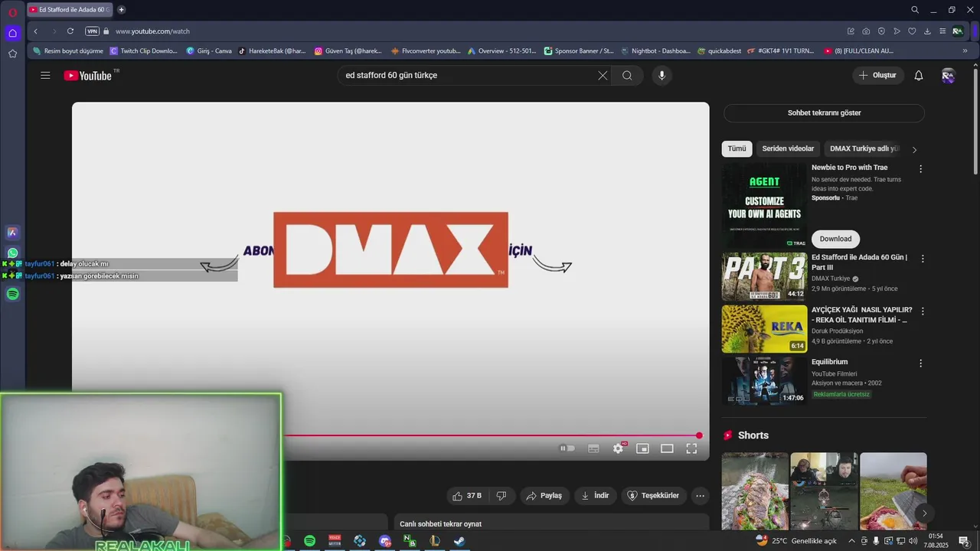
Task: Show hidden system tray icons
Action: 851,541
